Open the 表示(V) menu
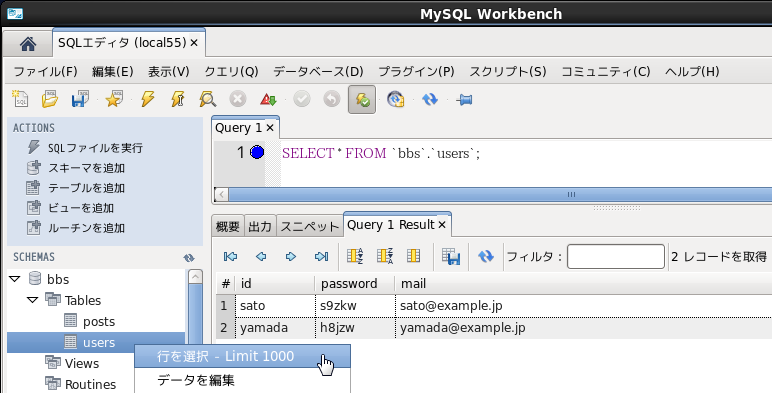Viewport: 772px width, 393px height. 169,72
